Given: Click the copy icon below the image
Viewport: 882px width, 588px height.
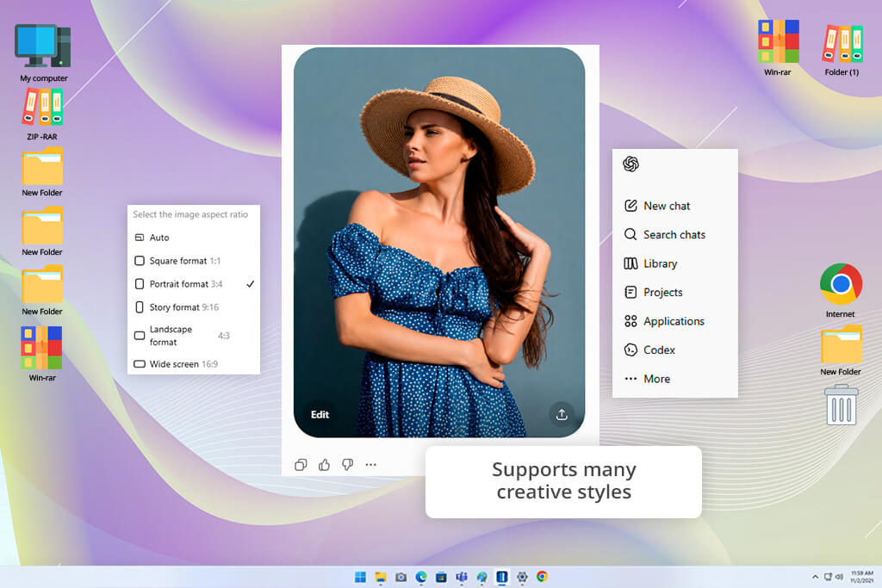Looking at the screenshot, I should click(x=301, y=465).
